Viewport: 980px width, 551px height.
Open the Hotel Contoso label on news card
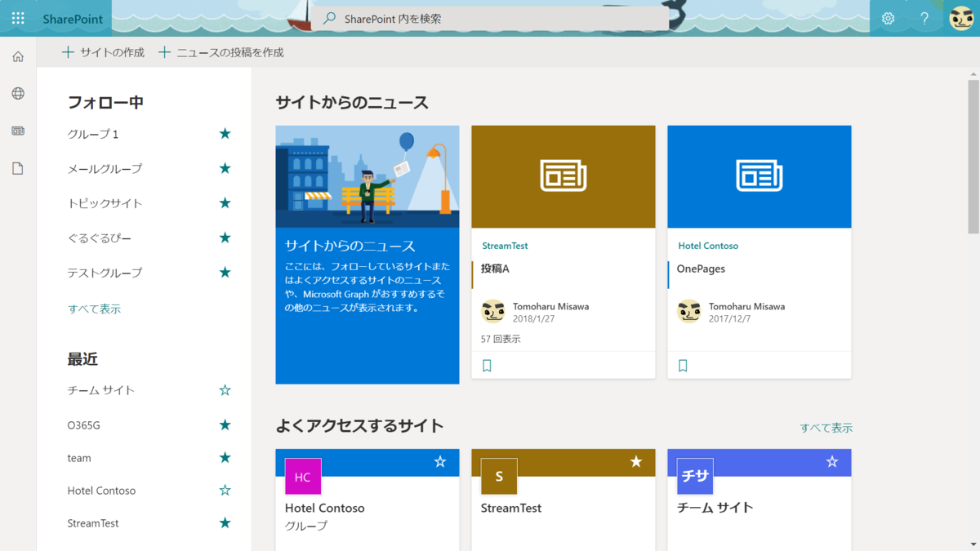coord(708,246)
